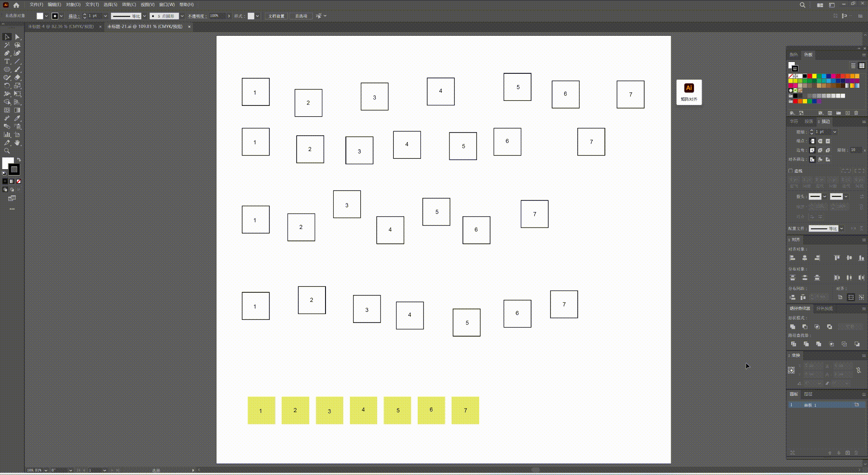Click the 不透明度 100% opacity field
Screen dimensions: 868x475
217,16
